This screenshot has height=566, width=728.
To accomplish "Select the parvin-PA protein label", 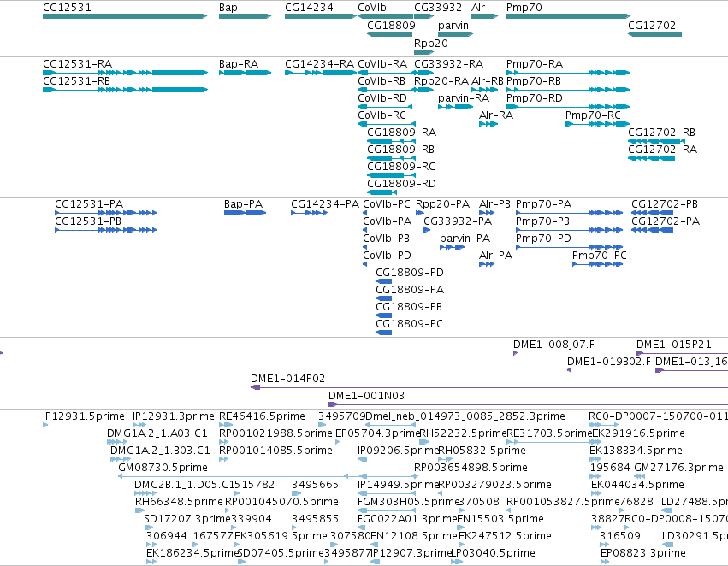I will point(465,239).
